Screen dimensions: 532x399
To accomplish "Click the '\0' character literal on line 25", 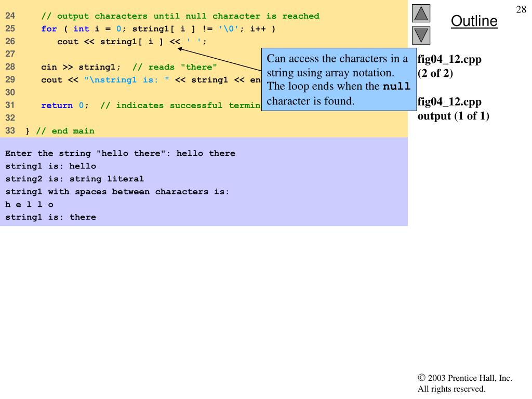I will point(229,29).
